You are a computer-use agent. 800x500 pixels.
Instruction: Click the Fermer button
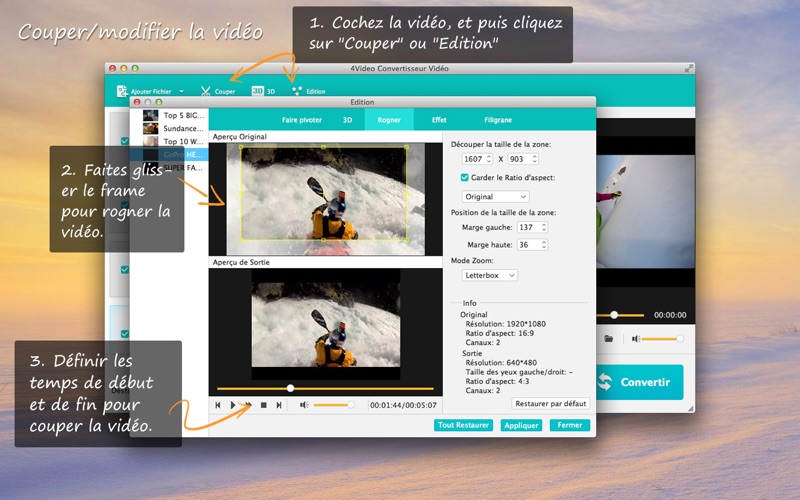click(570, 425)
